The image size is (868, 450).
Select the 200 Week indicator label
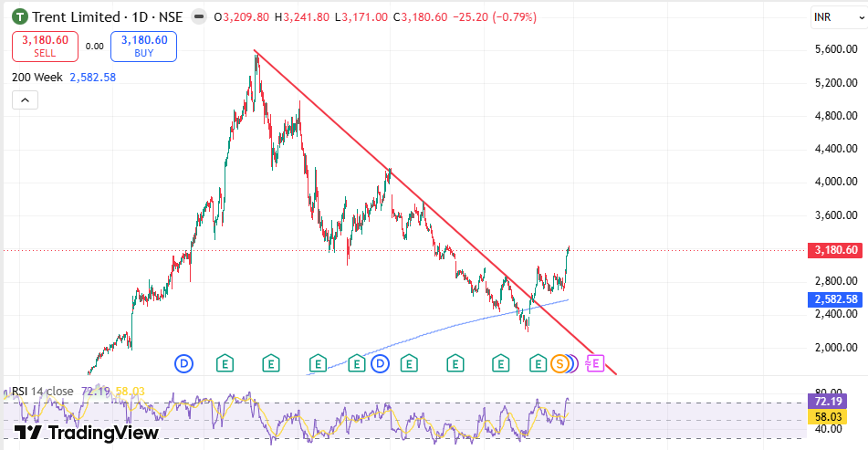pos(37,78)
